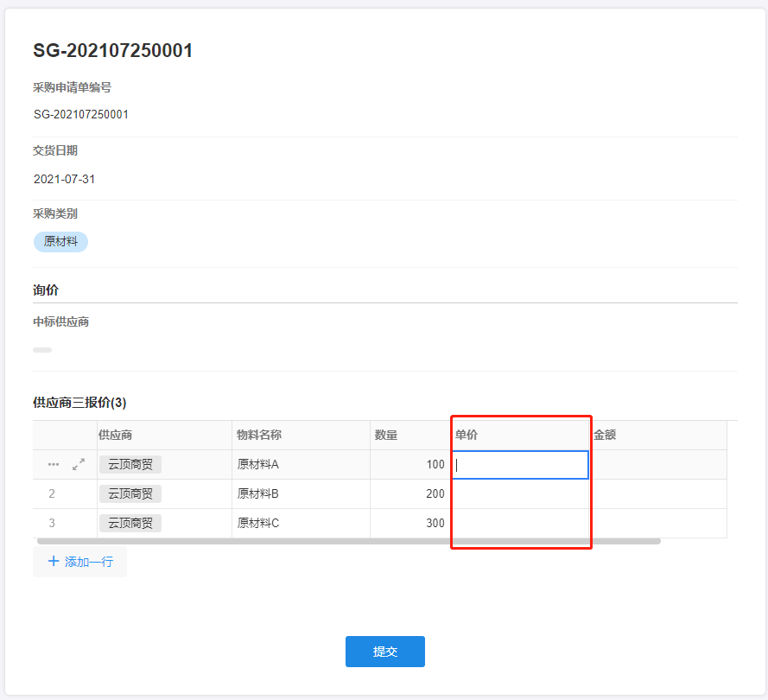Open the 云顶商贸 supplier tag in row 3
The image size is (768, 700).
pos(130,523)
